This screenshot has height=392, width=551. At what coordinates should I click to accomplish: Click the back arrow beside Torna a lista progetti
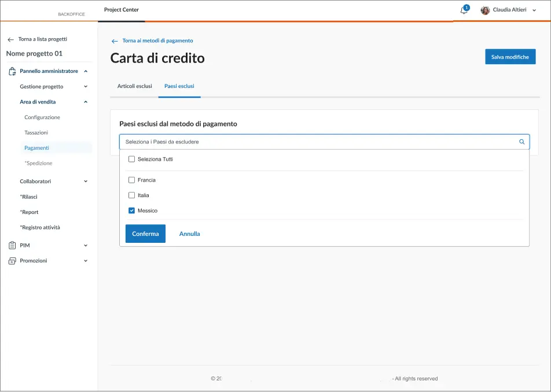click(10, 39)
